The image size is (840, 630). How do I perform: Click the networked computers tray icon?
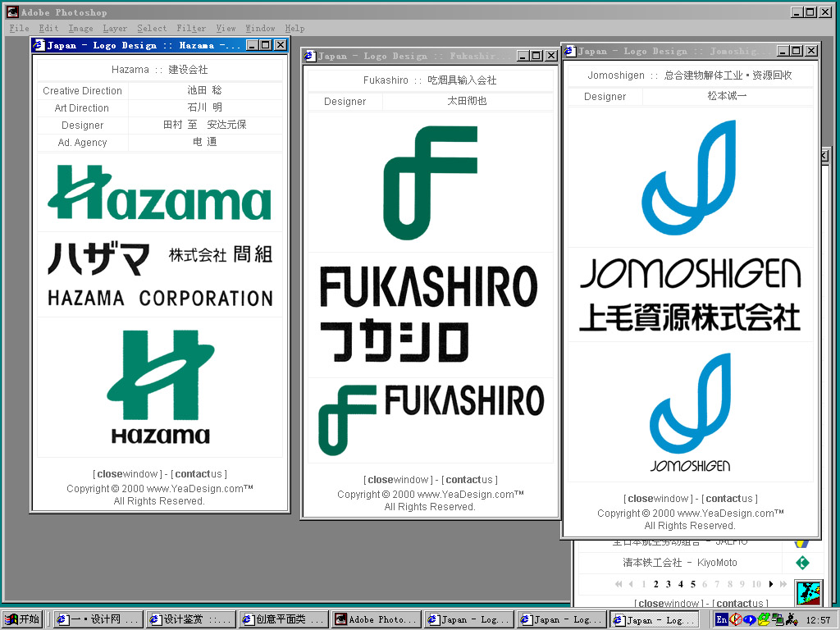coord(778,619)
